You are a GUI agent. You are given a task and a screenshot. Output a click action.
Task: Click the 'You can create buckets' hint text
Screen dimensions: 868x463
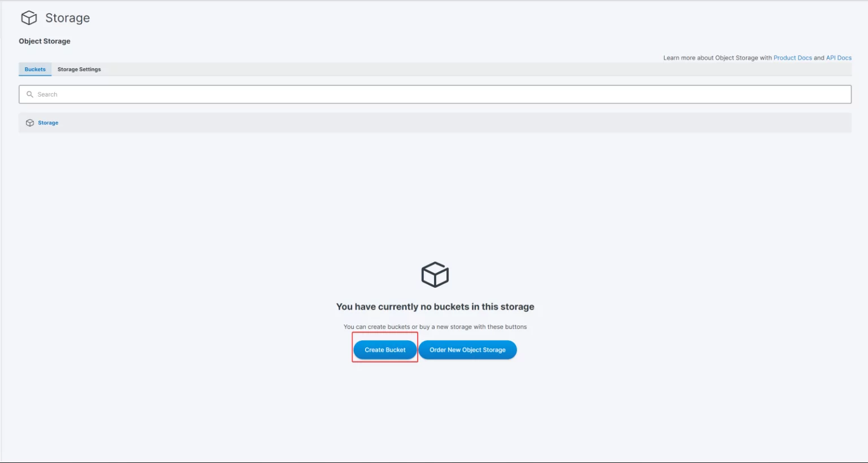coord(435,327)
